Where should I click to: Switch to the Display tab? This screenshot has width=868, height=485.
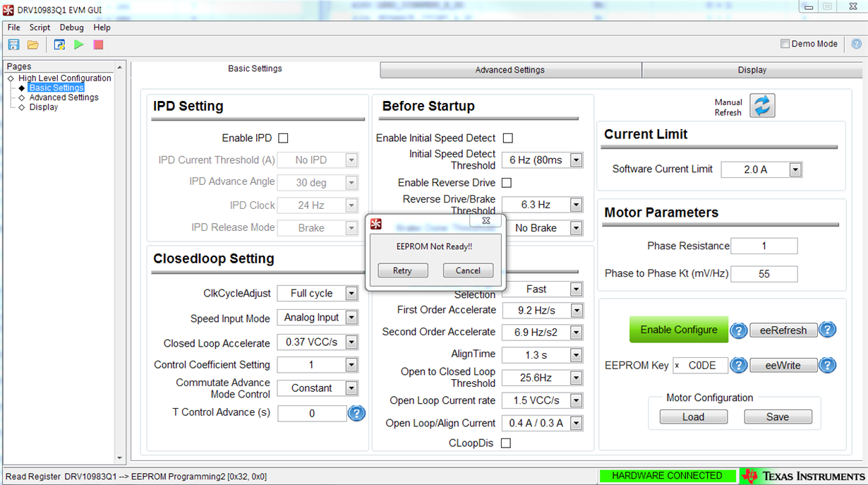752,70
